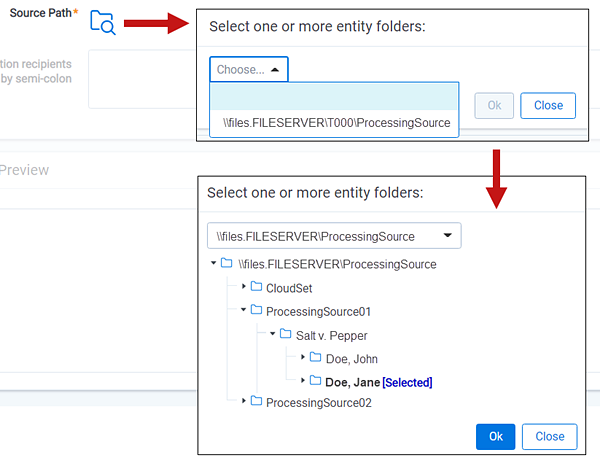Click the notification recipients text box
This screenshot has width=600, height=466.
coord(142,79)
